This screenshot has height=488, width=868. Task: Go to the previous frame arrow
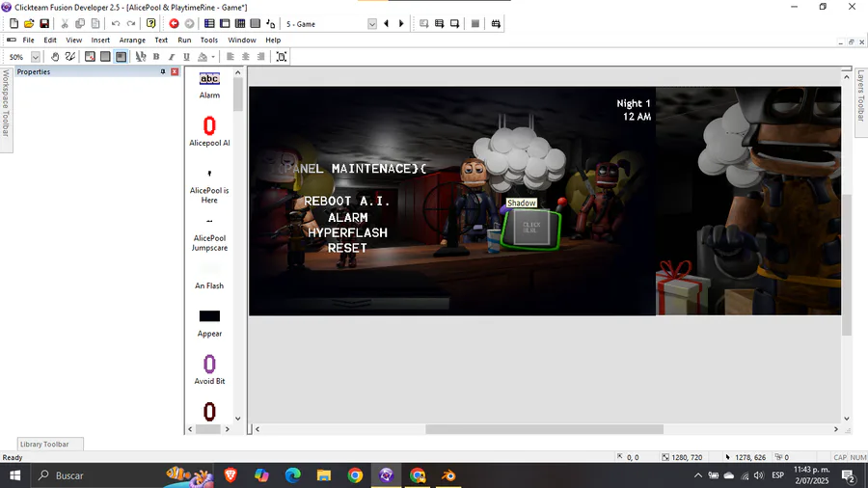tap(387, 24)
